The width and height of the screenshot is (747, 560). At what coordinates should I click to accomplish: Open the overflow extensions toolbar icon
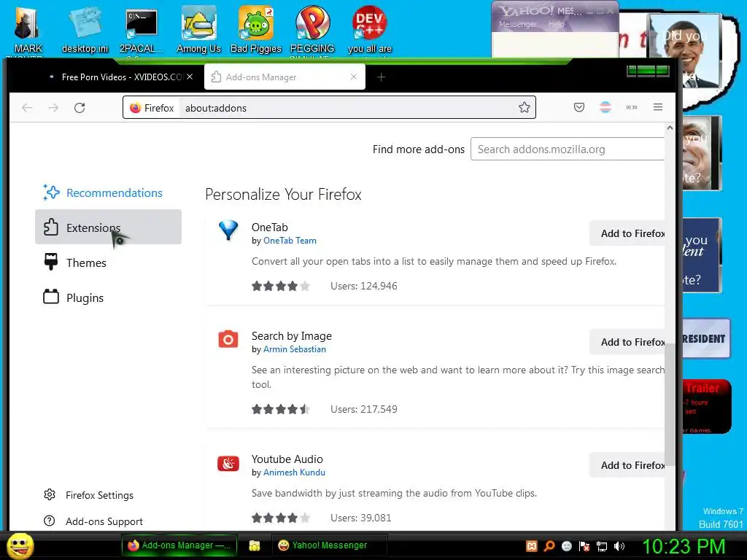(632, 107)
